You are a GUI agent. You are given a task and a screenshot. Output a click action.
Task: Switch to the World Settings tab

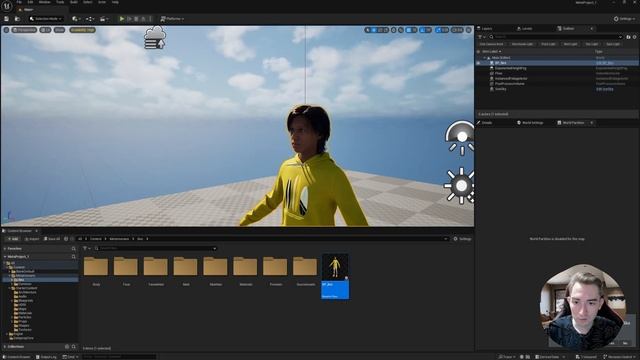pyautogui.click(x=530, y=122)
